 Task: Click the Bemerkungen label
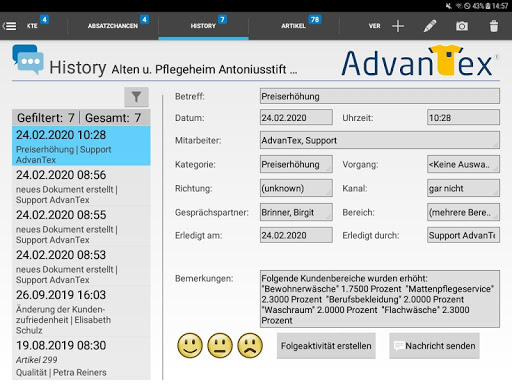pyautogui.click(x=204, y=279)
